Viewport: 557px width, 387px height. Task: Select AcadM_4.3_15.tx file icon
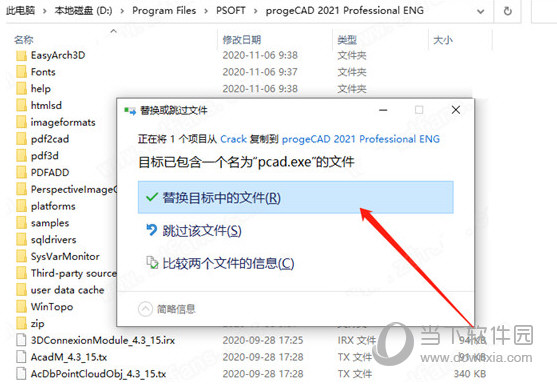[21, 357]
